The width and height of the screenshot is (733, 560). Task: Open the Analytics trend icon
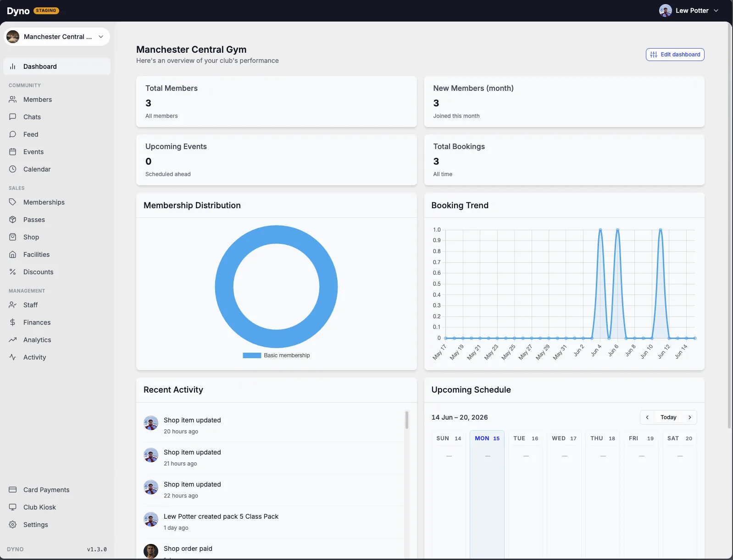click(x=13, y=340)
